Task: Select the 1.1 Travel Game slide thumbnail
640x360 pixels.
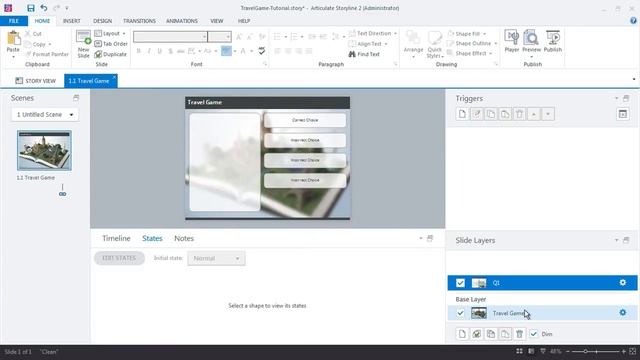Action: coord(44,151)
